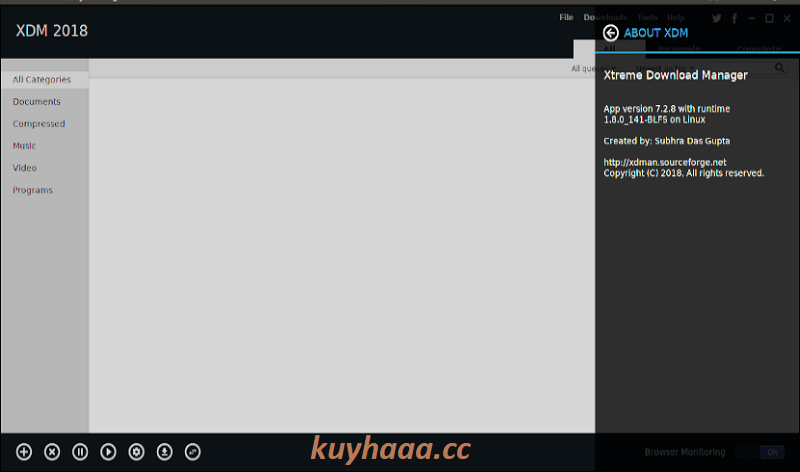Viewport: 800px width, 472px height.
Task: Click the video downloader arrow icon
Action: point(164,452)
